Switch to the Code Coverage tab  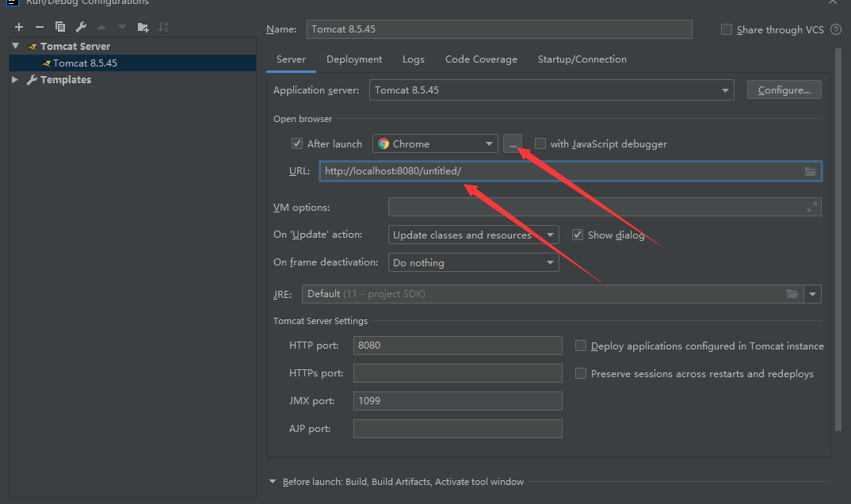tap(481, 59)
